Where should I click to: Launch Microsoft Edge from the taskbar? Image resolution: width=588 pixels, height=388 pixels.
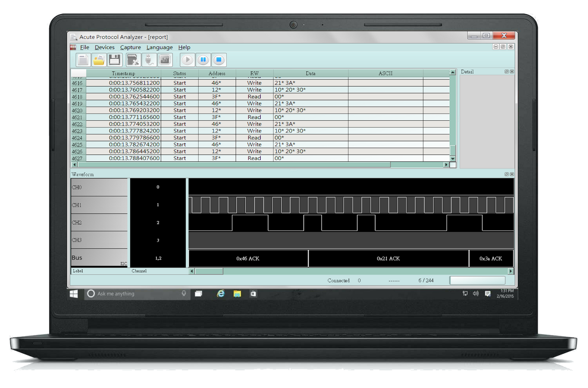pos(221,294)
